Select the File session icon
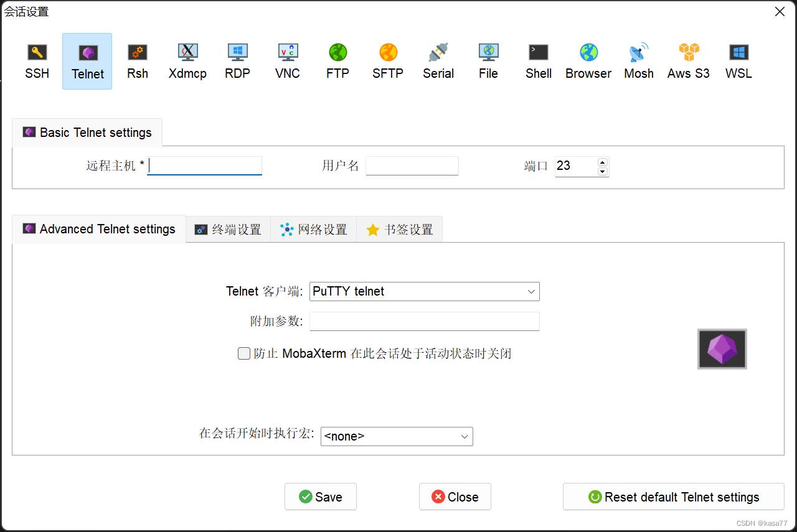797x532 pixels. click(x=488, y=62)
